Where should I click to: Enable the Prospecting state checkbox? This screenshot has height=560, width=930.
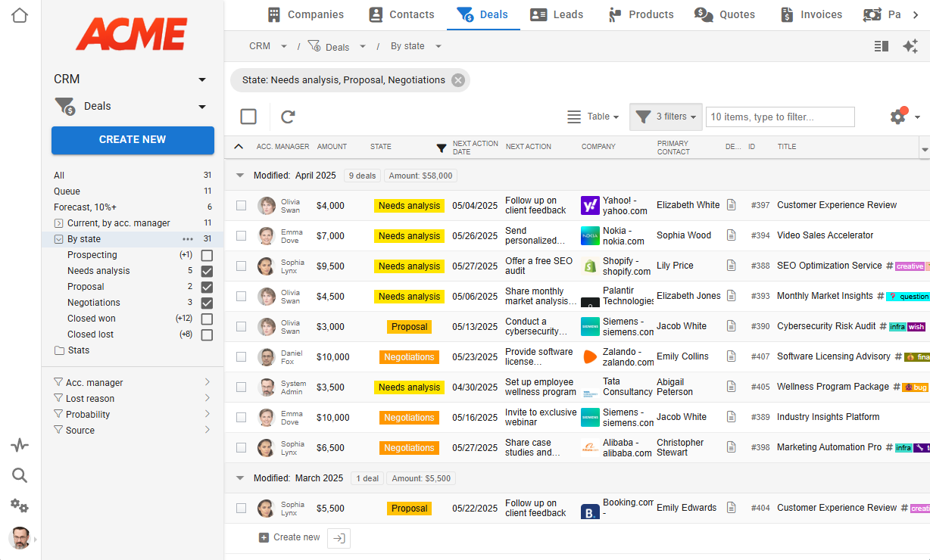207,255
